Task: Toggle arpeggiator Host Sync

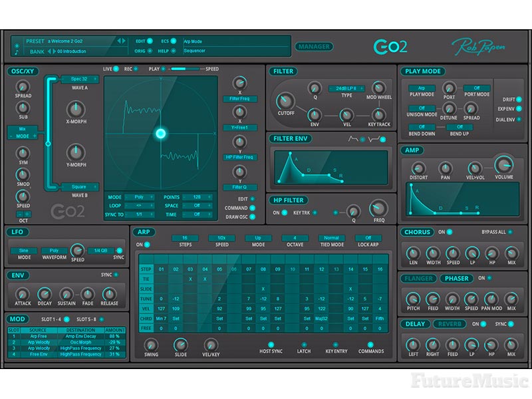Action: click(271, 344)
